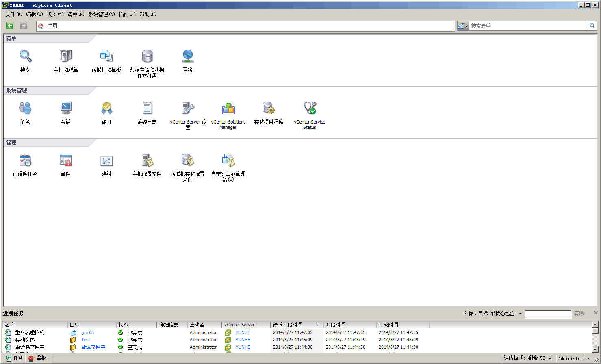Screen dimensions: 601x364
Task: Click the 警报 alarms status bar button
Action: tap(37, 358)
